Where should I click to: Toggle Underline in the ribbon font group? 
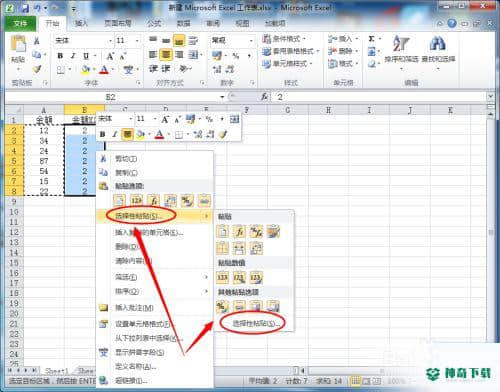(86, 56)
